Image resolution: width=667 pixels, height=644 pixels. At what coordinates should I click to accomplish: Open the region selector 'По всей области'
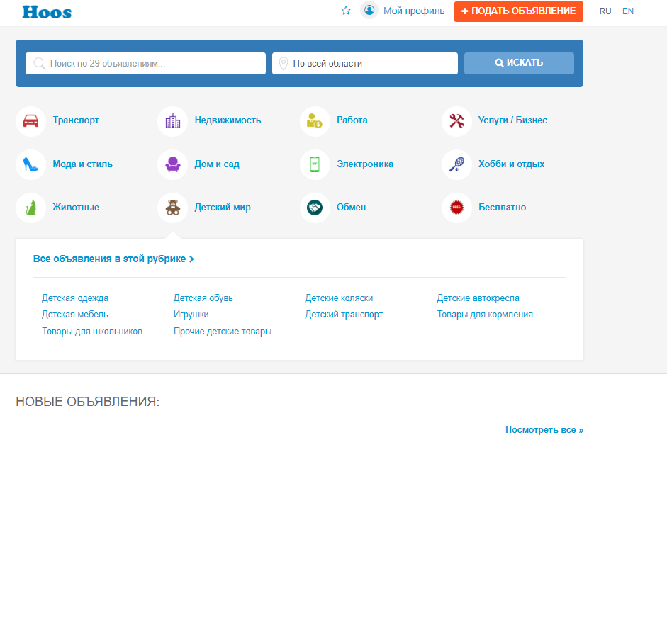[x=365, y=63]
